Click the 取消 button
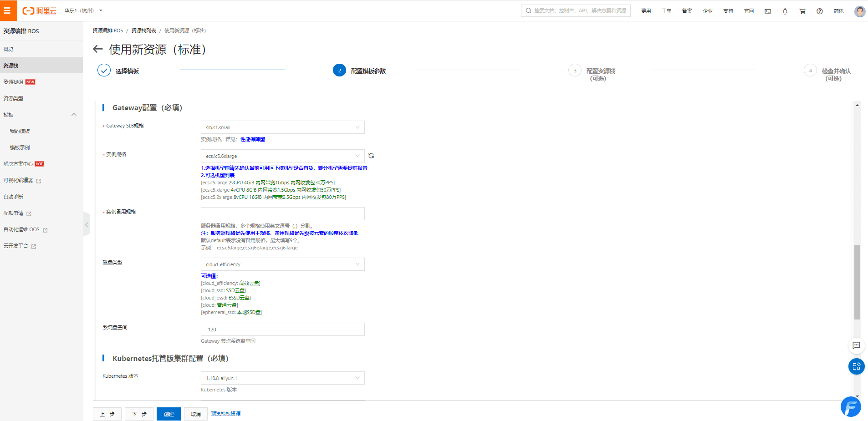Screen dimensions: 868x421 196,414
